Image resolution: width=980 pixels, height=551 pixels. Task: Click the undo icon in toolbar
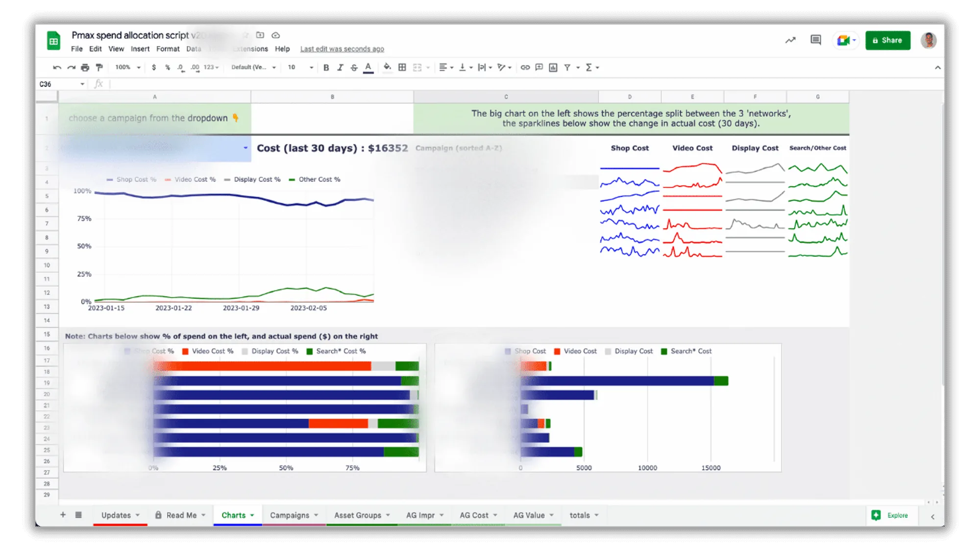point(57,68)
